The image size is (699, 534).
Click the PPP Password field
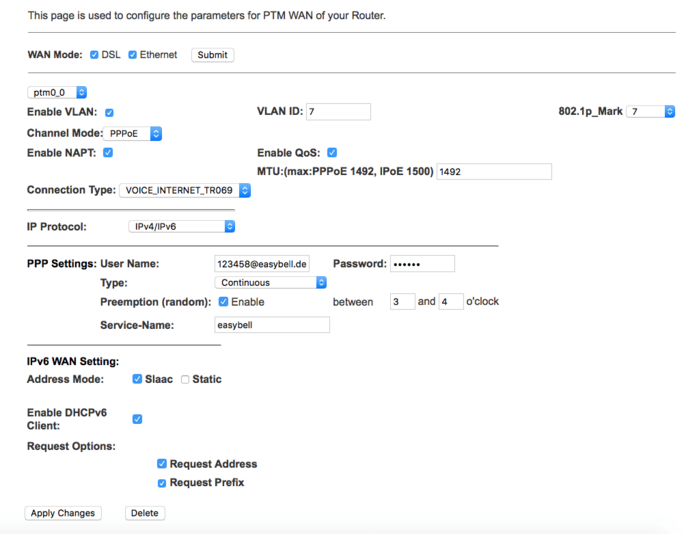coord(423,264)
